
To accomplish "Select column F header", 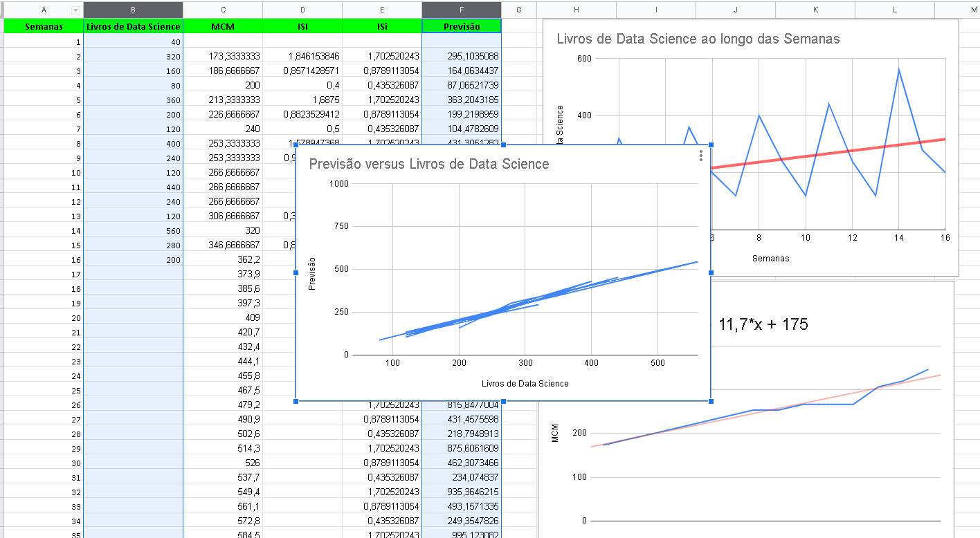I will [x=462, y=10].
